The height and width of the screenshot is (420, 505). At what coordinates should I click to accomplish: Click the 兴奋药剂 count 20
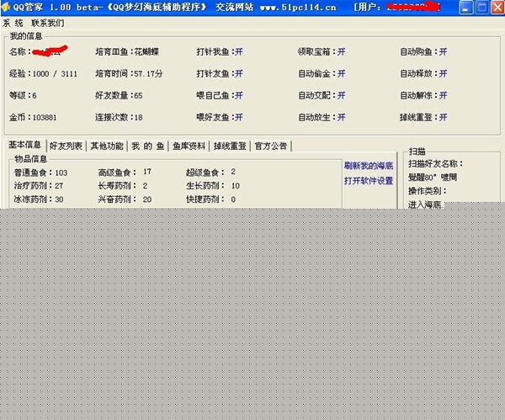coord(147,199)
